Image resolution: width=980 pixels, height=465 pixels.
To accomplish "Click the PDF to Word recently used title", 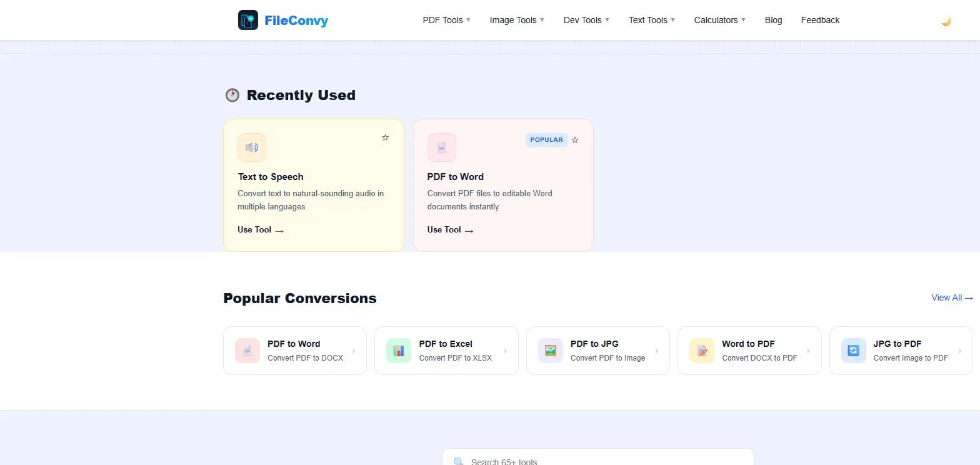I will 456,177.
